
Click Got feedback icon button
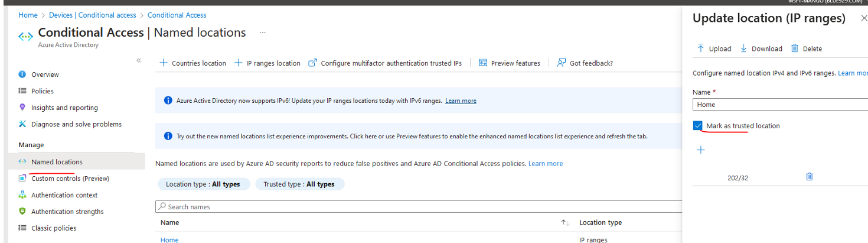coord(562,63)
